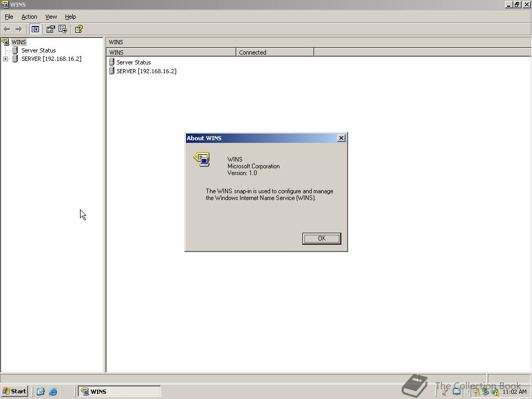This screenshot has width=532, height=399.
Task: Expand the SERVER [192.168.16.2] tree node
Action: point(5,59)
